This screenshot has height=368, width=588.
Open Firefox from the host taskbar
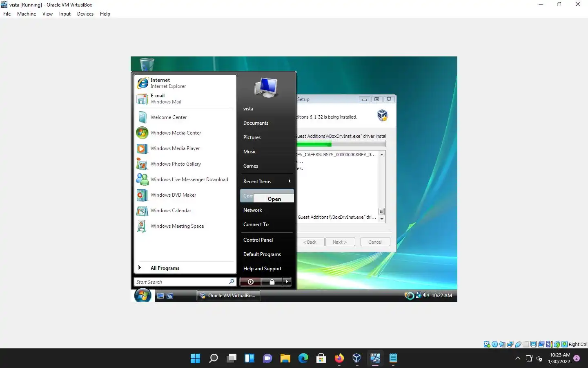pos(339,359)
